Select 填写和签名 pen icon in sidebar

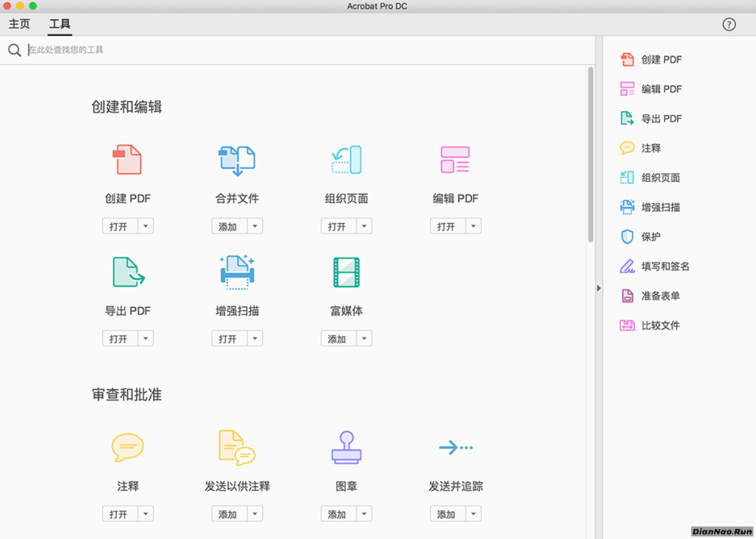(627, 266)
